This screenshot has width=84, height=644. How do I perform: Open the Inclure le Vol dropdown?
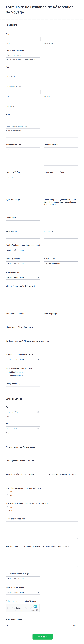click(61, 264)
